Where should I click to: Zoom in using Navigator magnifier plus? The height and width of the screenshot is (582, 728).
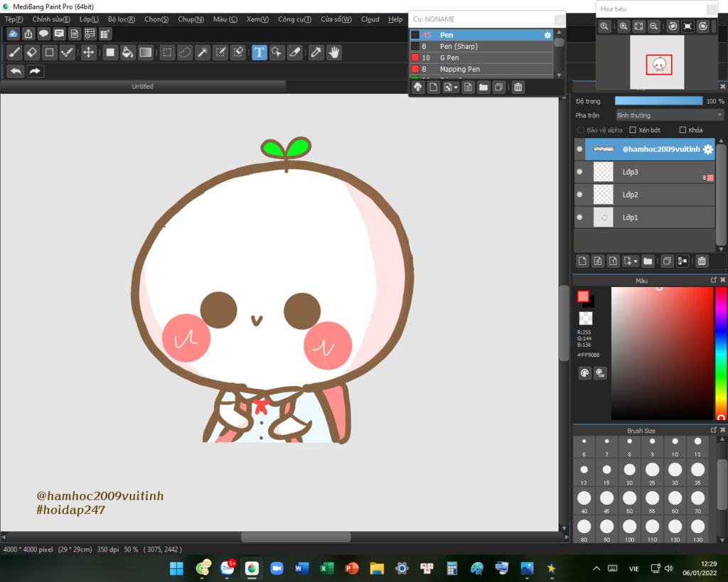click(x=623, y=26)
